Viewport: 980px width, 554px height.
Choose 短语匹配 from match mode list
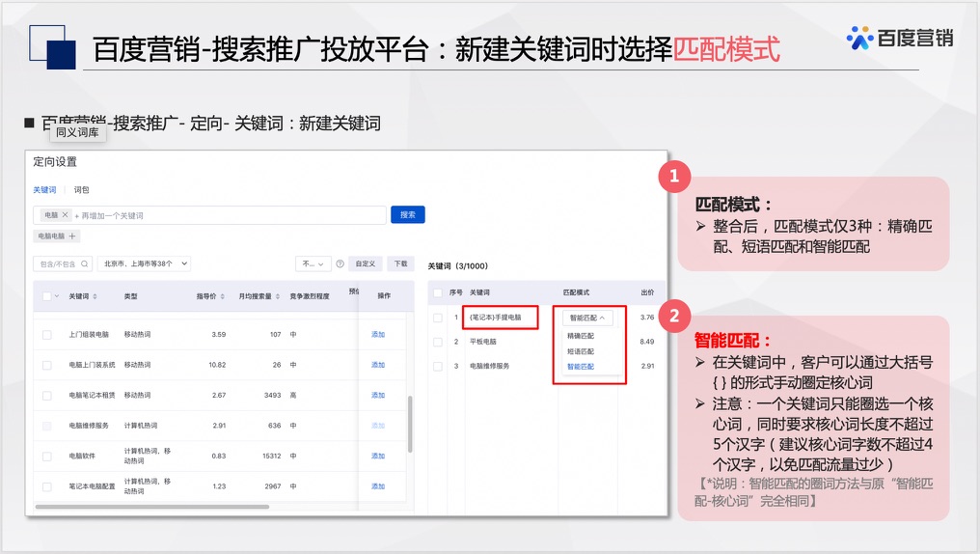[x=581, y=351]
